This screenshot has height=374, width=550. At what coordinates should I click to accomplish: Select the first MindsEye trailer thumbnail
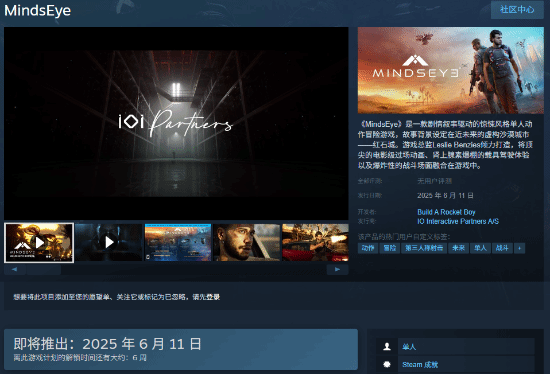(x=39, y=242)
